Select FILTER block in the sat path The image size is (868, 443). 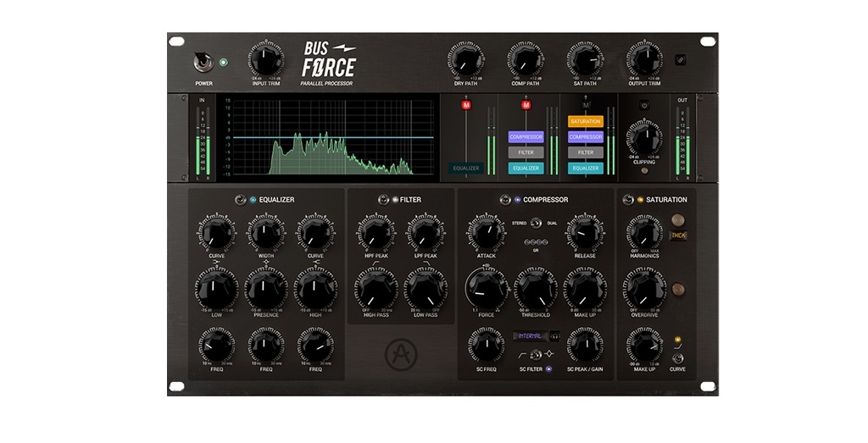586,152
